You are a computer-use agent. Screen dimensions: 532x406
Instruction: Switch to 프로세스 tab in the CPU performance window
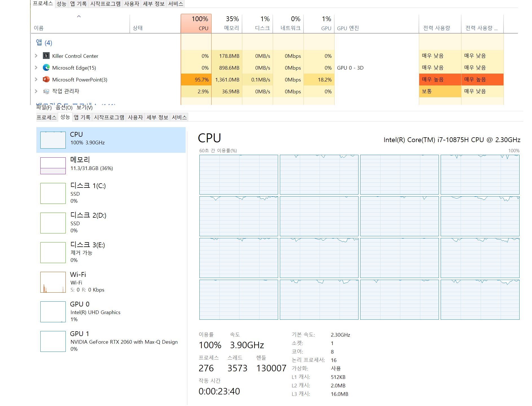pos(47,117)
